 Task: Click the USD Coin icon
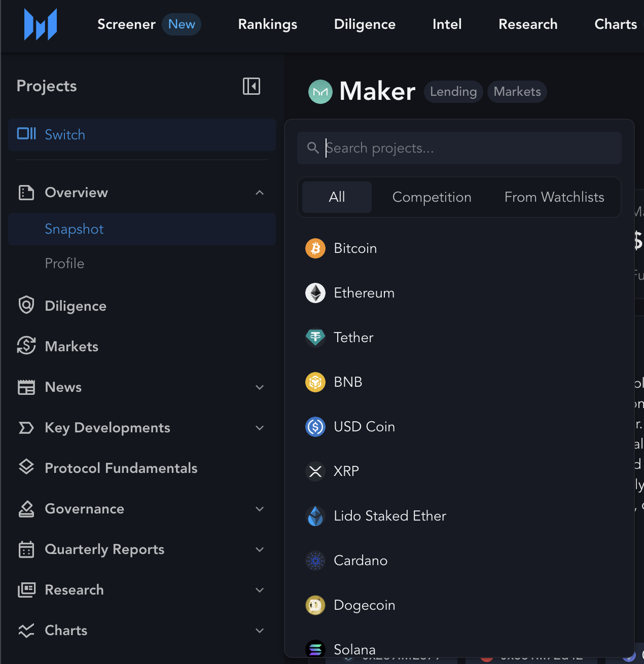coord(315,427)
